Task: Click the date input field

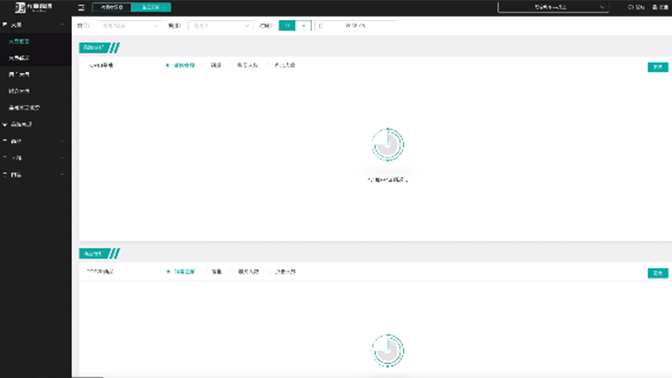Action: click(355, 26)
